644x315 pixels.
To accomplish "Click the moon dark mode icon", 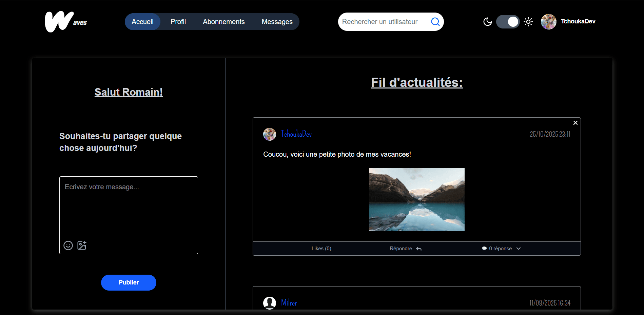I will coord(487,22).
